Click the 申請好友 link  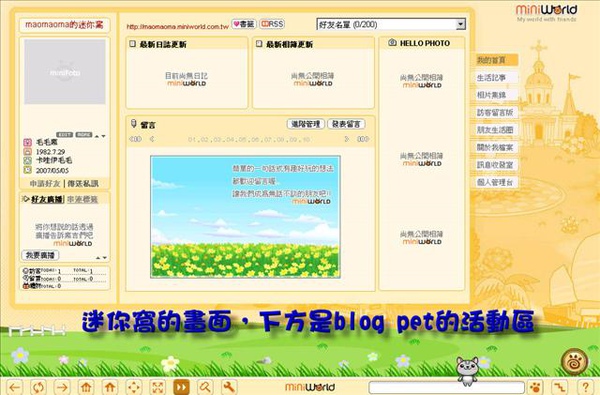pyautogui.click(x=45, y=184)
